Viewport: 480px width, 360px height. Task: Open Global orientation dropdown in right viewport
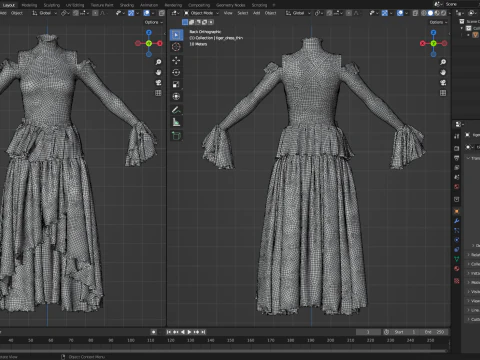coord(298,13)
